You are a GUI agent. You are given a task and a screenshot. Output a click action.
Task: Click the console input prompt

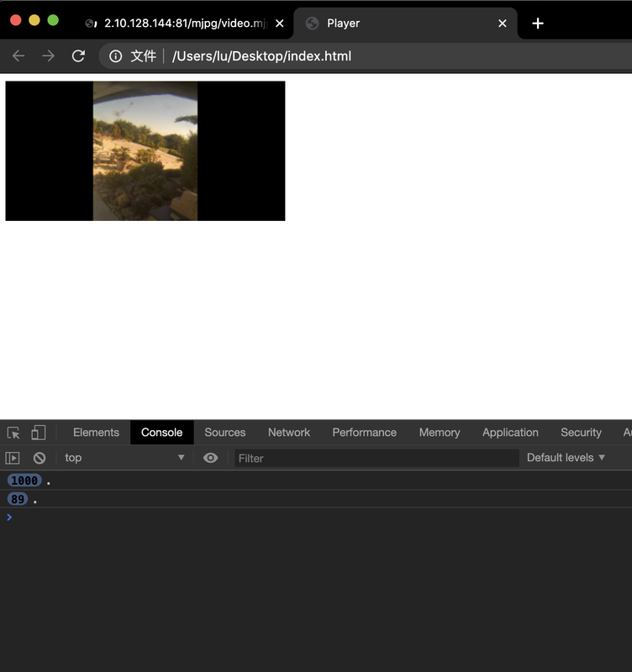318,517
